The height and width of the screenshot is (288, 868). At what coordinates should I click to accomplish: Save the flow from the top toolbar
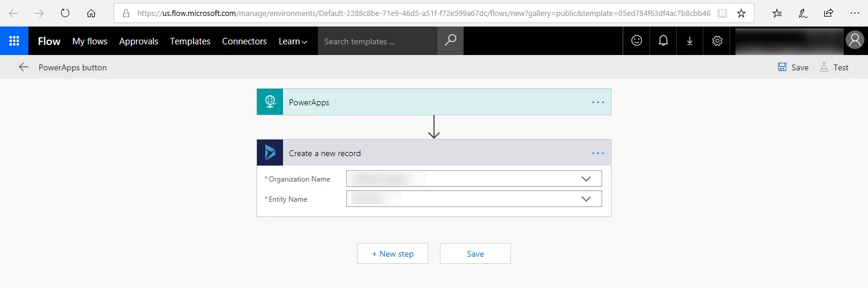coord(793,67)
